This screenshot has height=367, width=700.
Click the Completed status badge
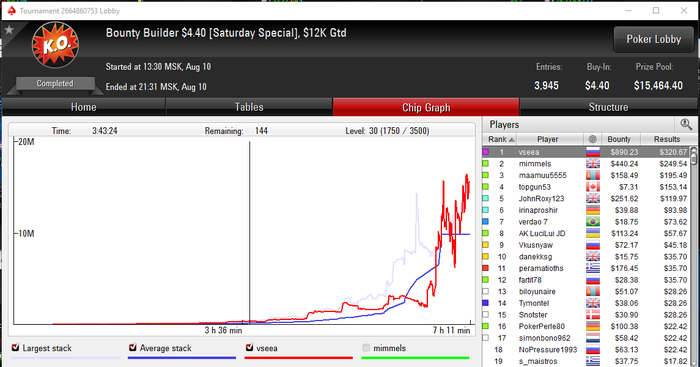point(55,83)
